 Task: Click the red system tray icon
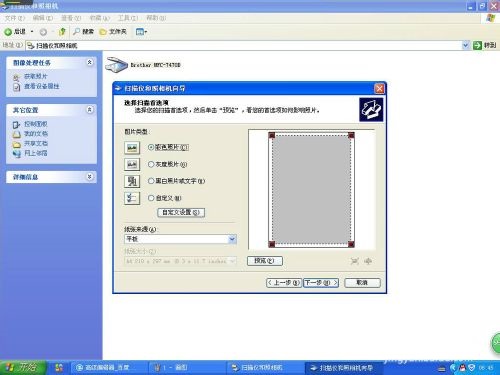462,368
